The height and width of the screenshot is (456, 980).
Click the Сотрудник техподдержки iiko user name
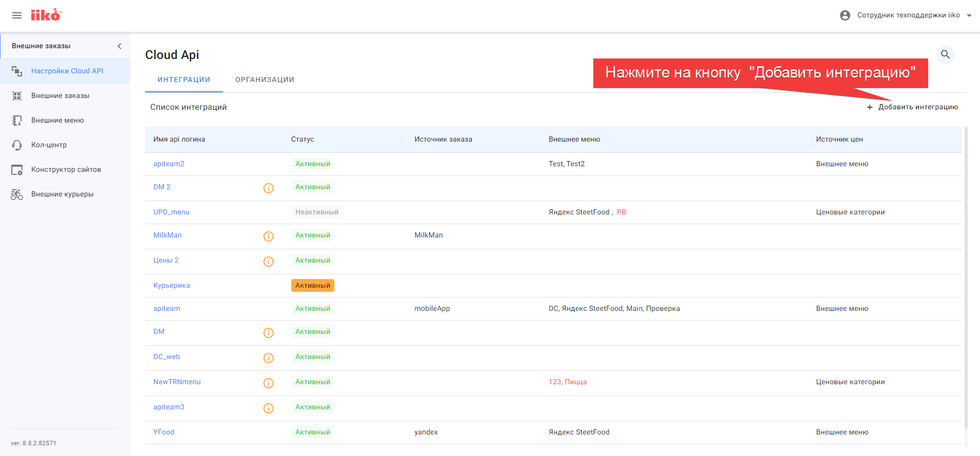[909, 15]
